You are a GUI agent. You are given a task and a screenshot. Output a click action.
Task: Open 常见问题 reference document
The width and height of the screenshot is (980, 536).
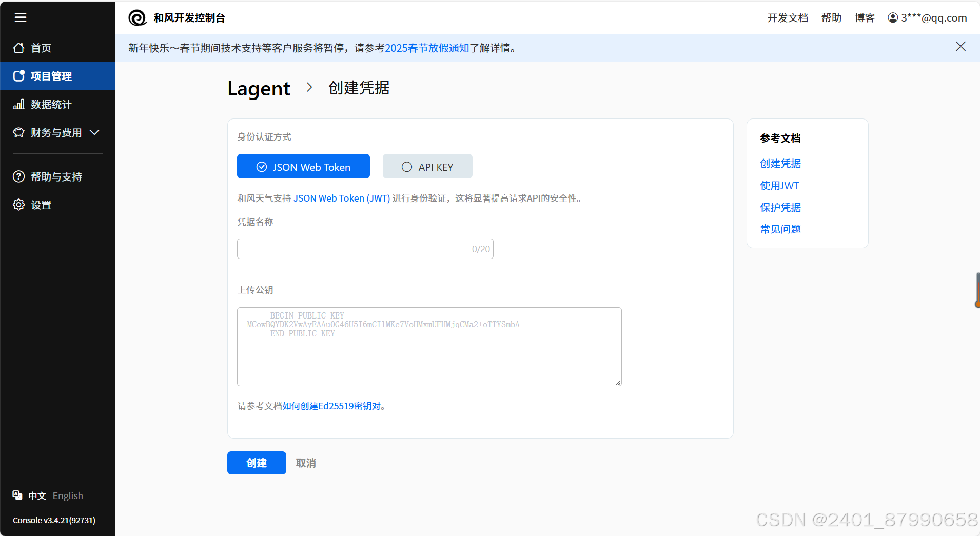click(x=780, y=229)
